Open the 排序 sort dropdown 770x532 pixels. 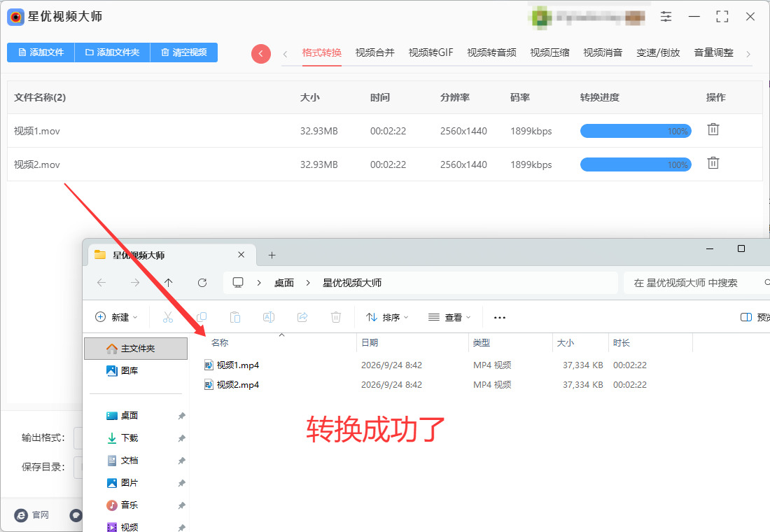click(x=387, y=317)
